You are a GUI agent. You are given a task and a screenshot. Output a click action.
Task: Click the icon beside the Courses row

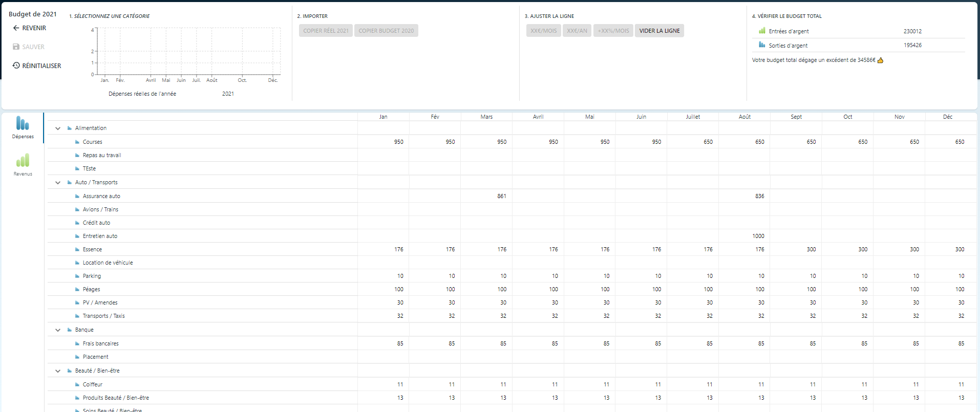tap(77, 142)
